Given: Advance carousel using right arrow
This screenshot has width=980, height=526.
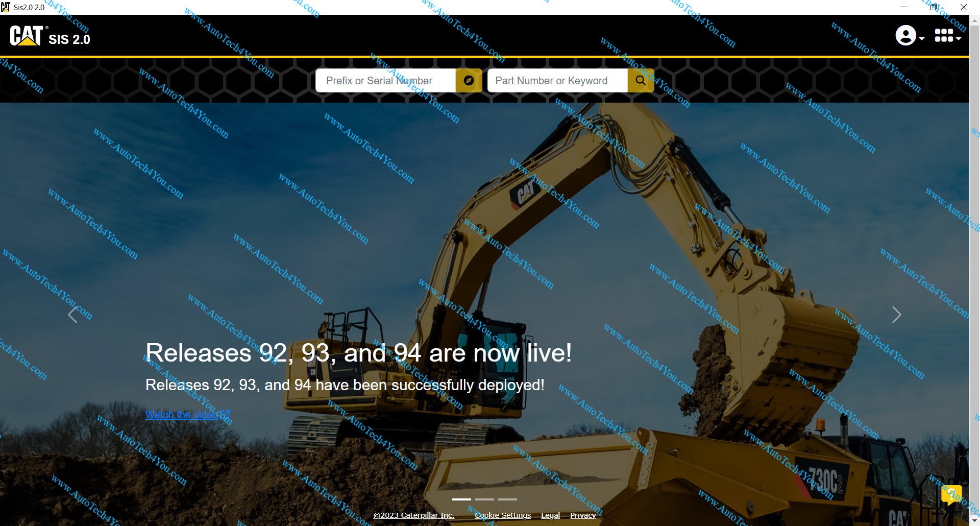Looking at the screenshot, I should (x=897, y=315).
